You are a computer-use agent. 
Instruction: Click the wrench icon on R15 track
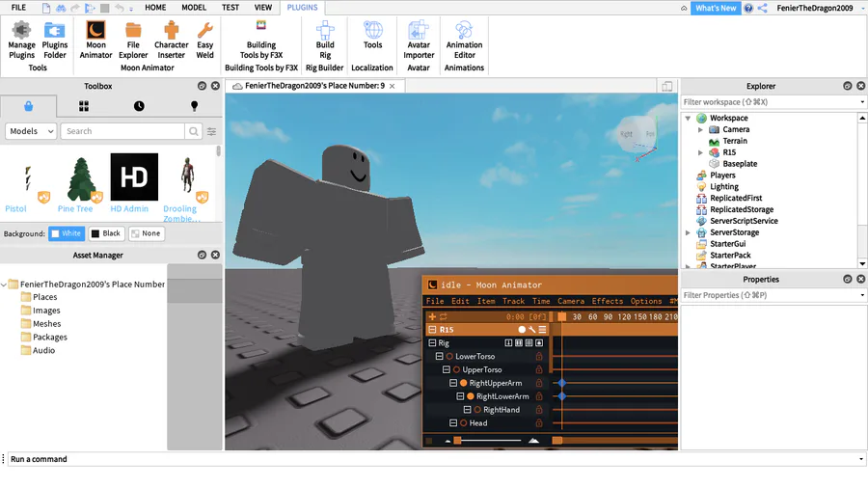click(x=532, y=329)
